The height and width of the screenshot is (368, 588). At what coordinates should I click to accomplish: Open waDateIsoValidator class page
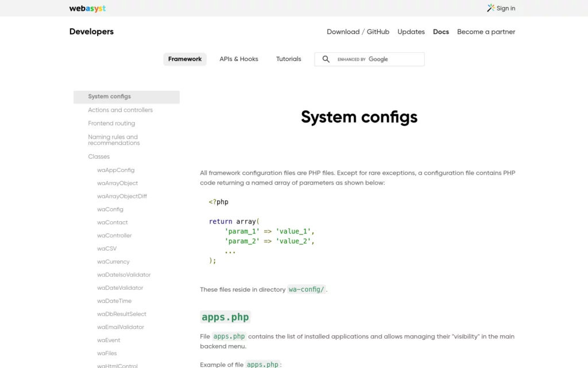(124, 275)
